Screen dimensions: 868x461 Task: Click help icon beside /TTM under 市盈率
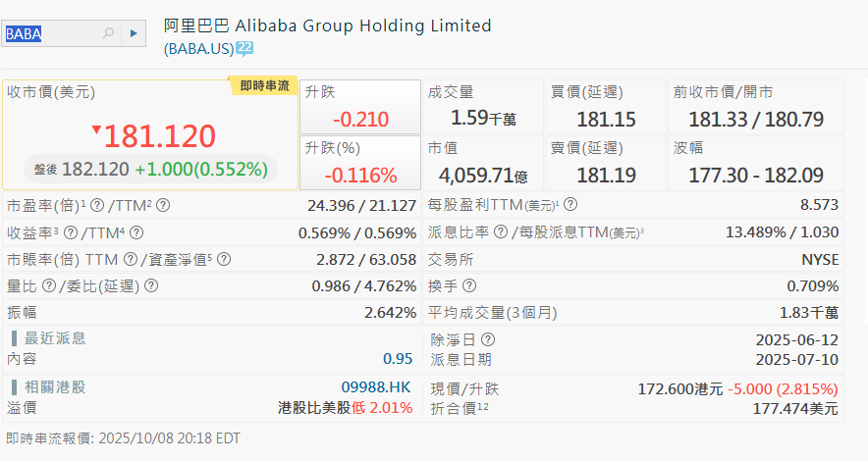[163, 206]
